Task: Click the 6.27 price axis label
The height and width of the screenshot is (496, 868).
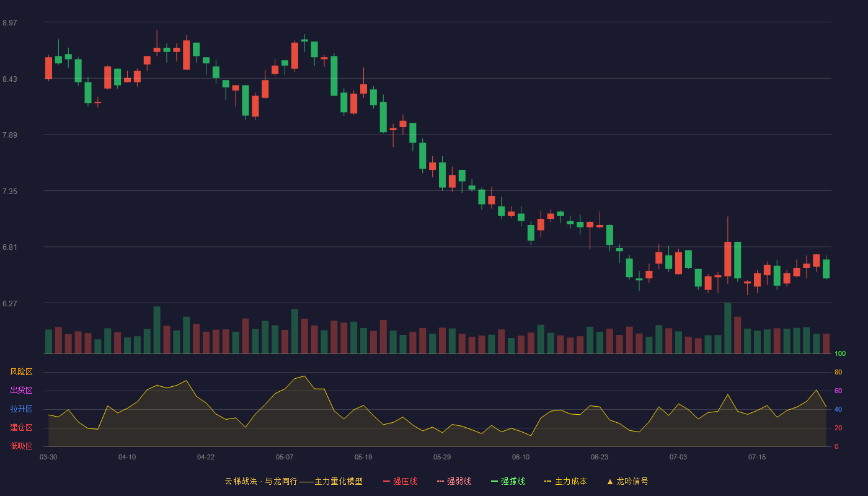Action: pyautogui.click(x=10, y=304)
